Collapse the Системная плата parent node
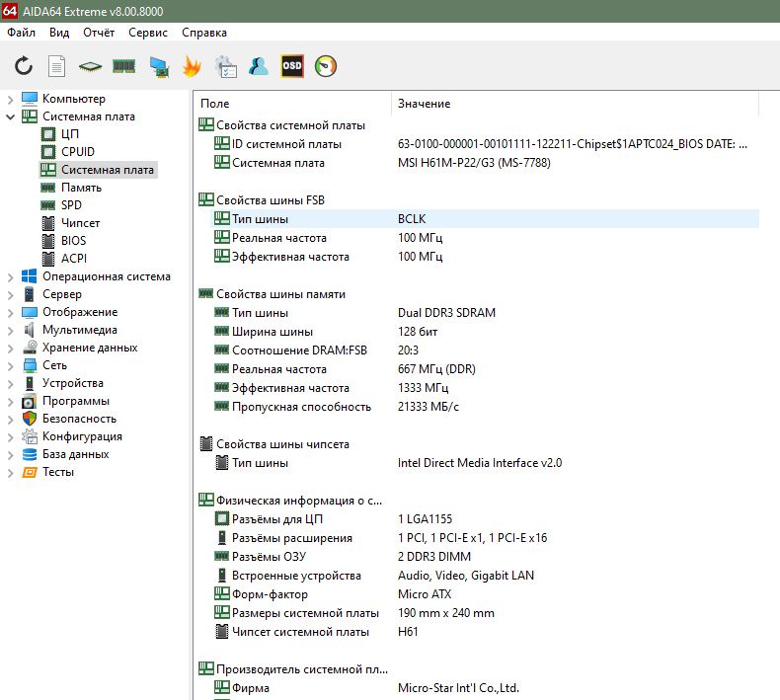The width and height of the screenshot is (780, 700). point(11,117)
